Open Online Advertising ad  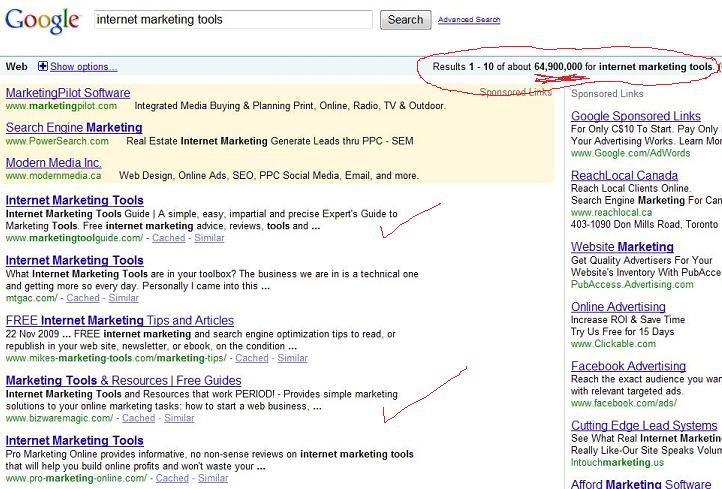click(618, 307)
